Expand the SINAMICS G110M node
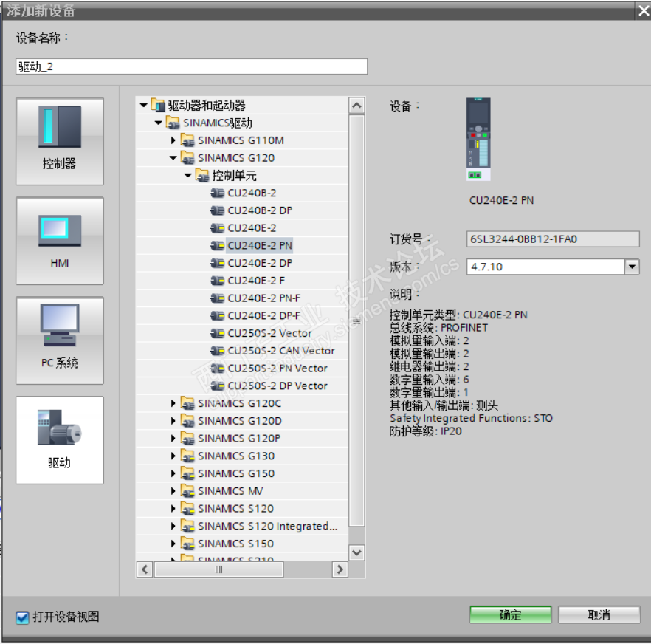Image resolution: width=651 pixels, height=644 pixels. tap(173, 140)
